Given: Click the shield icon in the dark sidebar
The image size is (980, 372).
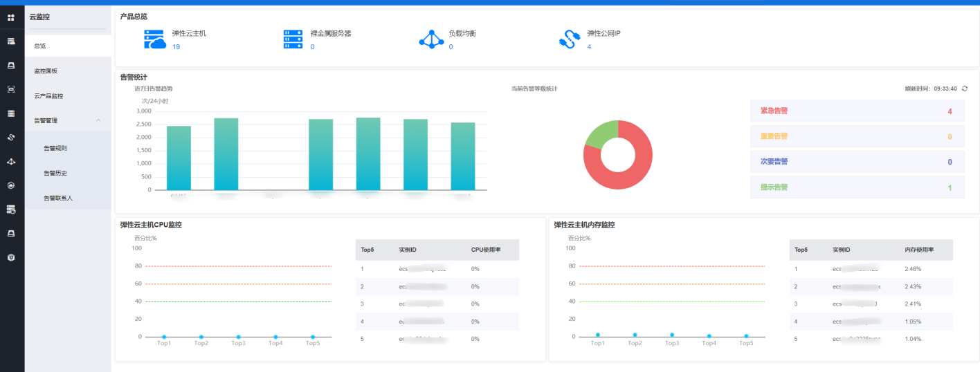Looking at the screenshot, I should click(11, 257).
